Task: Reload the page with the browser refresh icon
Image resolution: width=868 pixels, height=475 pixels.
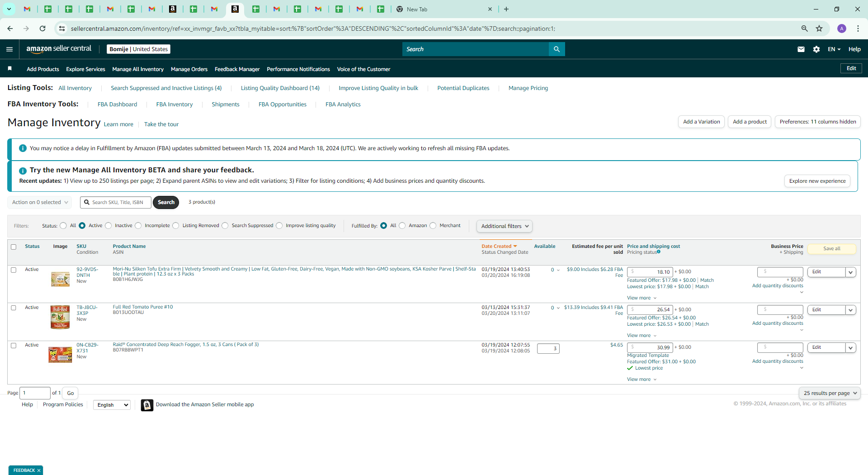Action: pyautogui.click(x=42, y=28)
